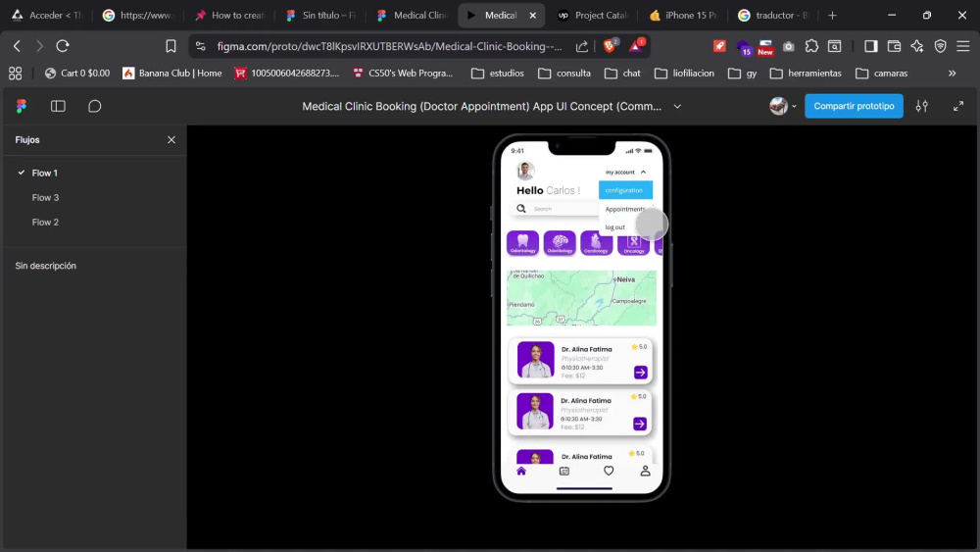Click the share page icon in address bar
The width and height of the screenshot is (980, 552).
click(582, 46)
